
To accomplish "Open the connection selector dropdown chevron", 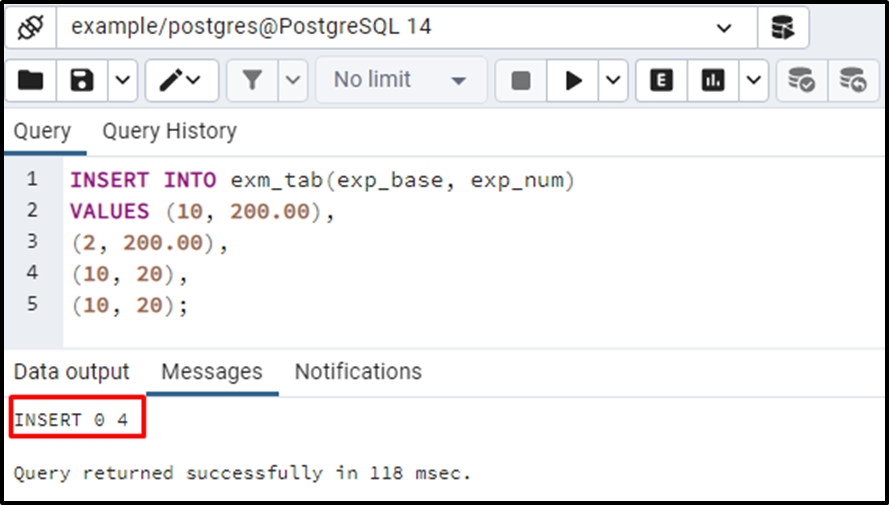I will tap(724, 28).
